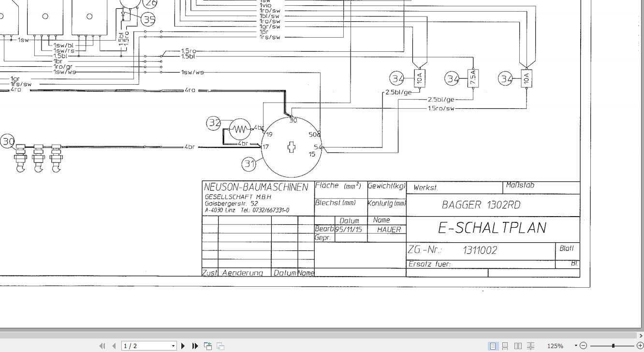
Task: Click the 7.5A fuse symbol
Action: click(473, 78)
